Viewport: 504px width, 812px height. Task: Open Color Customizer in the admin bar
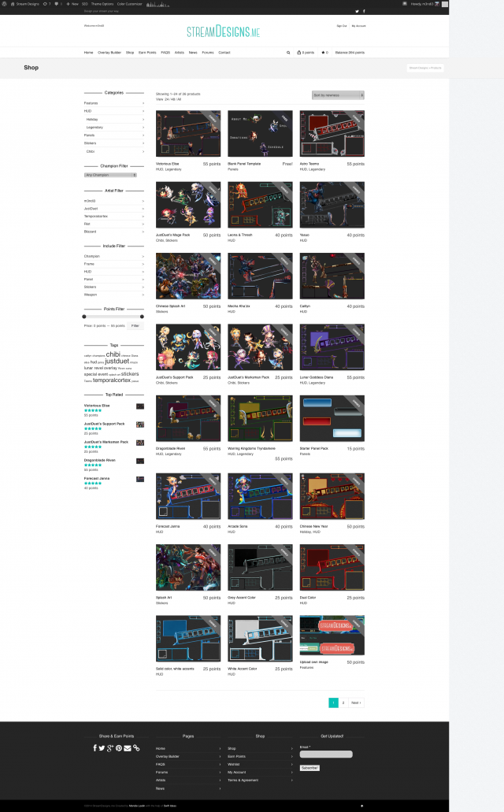click(129, 4)
